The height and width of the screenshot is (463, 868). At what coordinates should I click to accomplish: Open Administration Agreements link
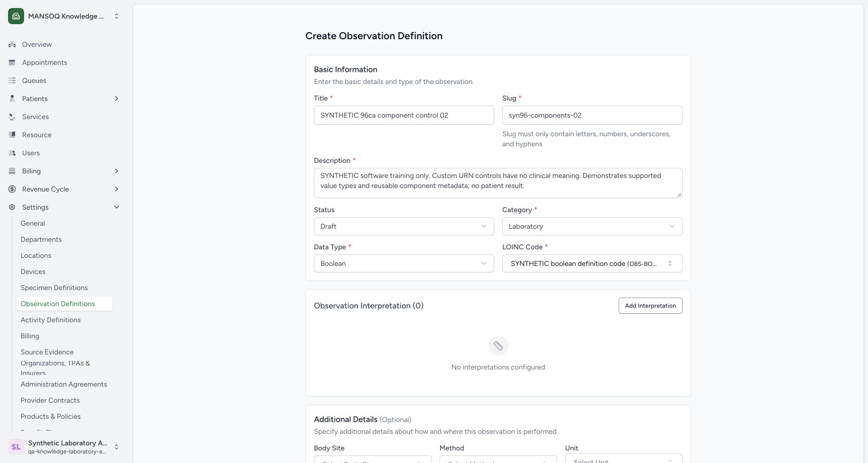point(64,384)
